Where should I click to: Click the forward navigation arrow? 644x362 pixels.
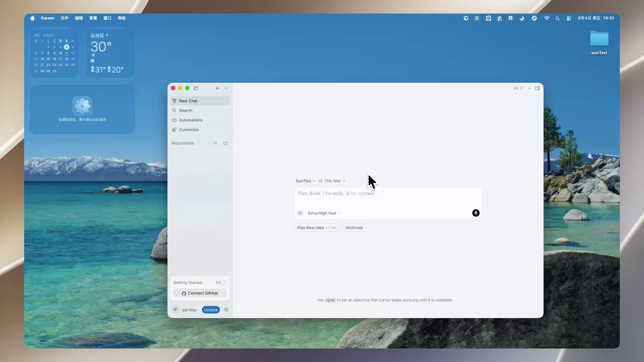tap(226, 88)
